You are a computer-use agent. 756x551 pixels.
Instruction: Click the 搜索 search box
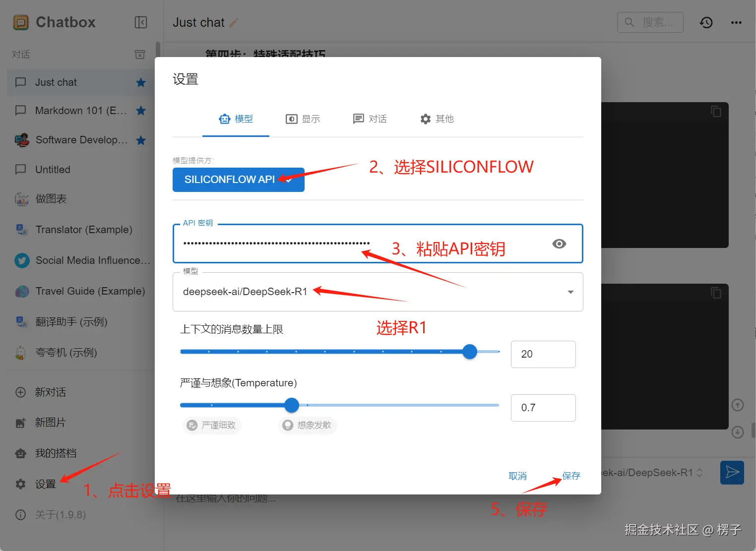coord(650,22)
